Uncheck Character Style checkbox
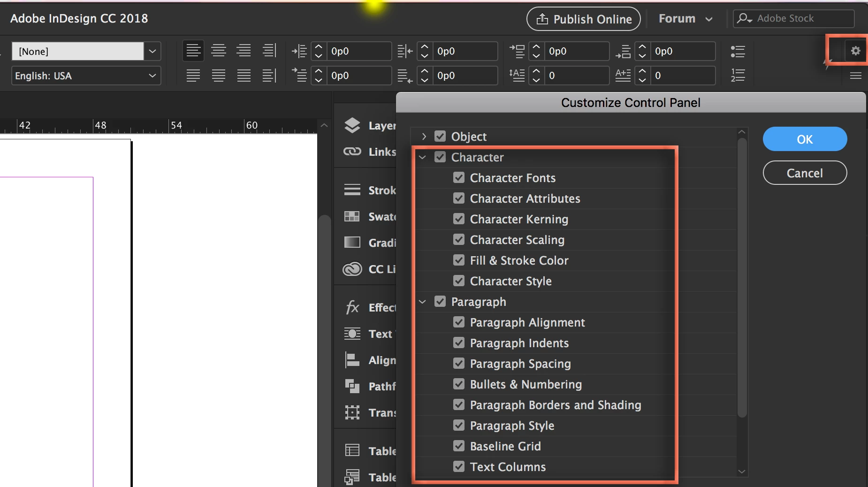This screenshot has height=487, width=868. (459, 281)
